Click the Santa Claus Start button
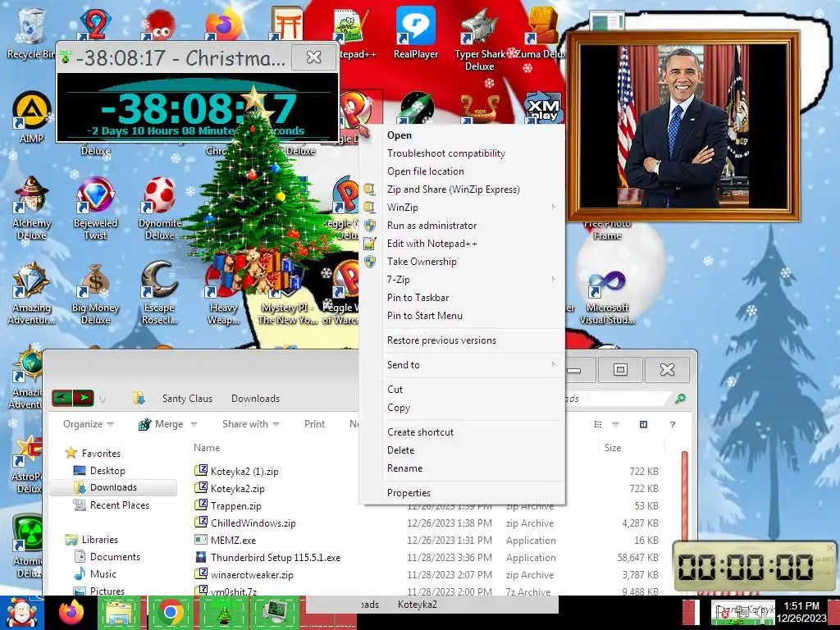This screenshot has width=840, height=630. pyautogui.click(x=21, y=613)
